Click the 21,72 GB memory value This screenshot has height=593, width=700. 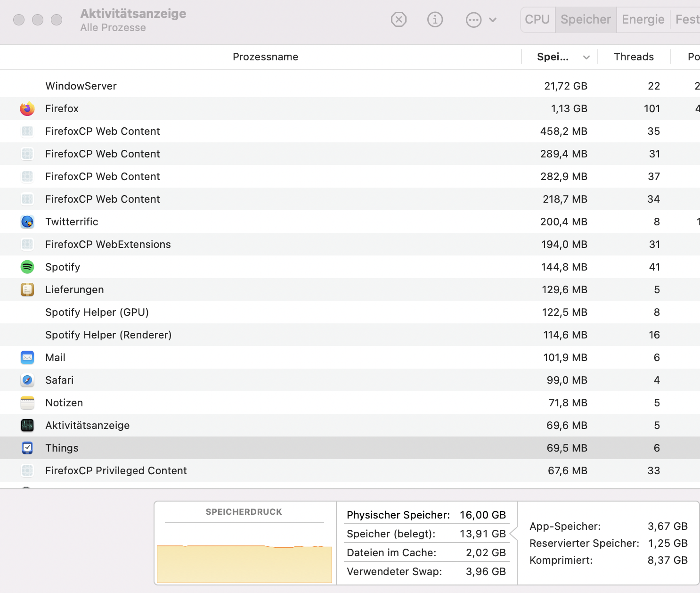pos(566,86)
